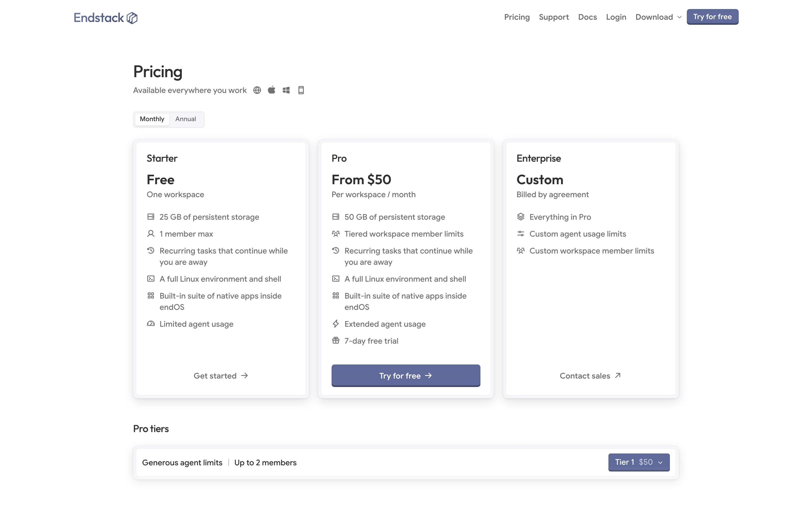Go to the Docs page
The image size is (812, 507).
(587, 17)
